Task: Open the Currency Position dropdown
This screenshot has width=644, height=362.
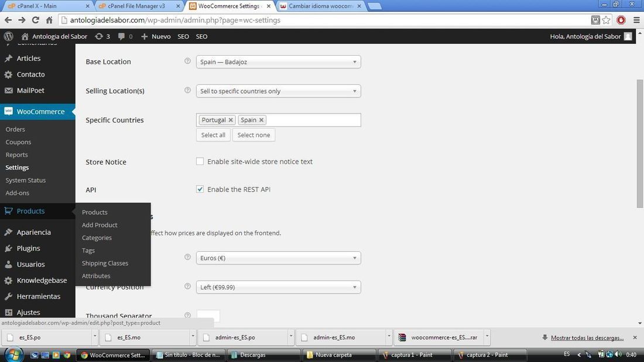Action: click(279, 287)
